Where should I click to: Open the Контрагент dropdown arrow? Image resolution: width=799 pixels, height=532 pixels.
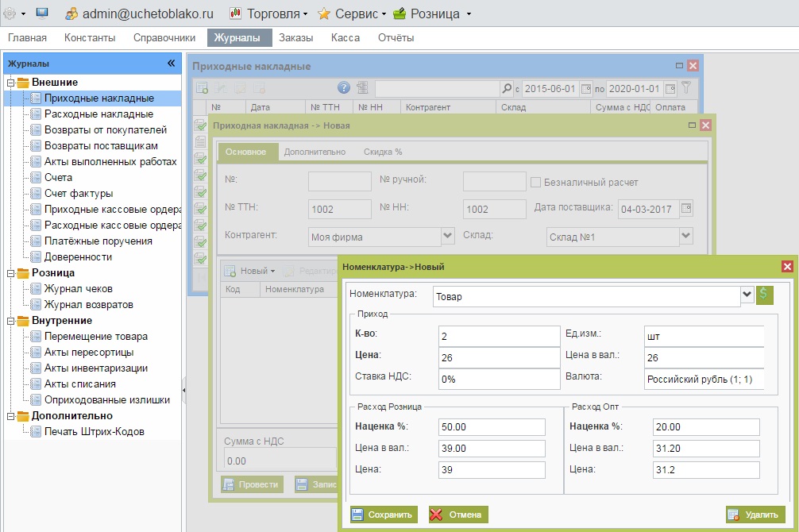(x=447, y=235)
